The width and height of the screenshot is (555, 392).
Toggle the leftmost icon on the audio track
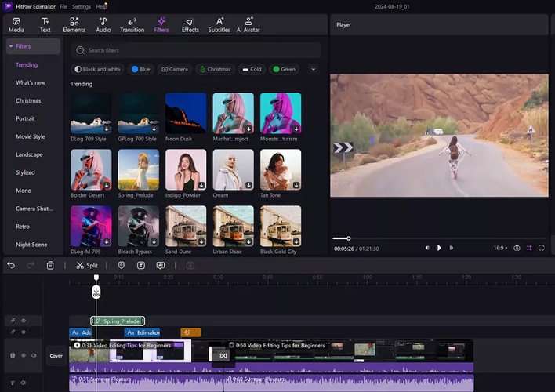point(13,383)
